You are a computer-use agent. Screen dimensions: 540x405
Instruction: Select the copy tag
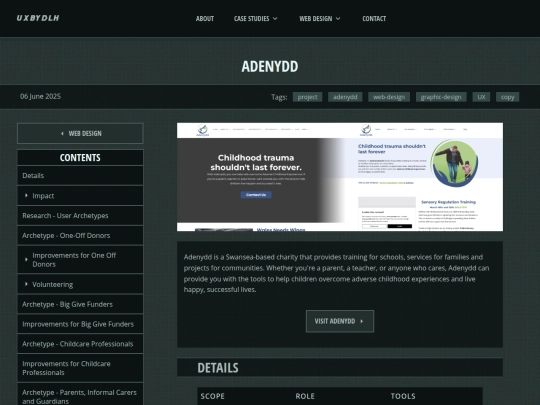tap(508, 97)
